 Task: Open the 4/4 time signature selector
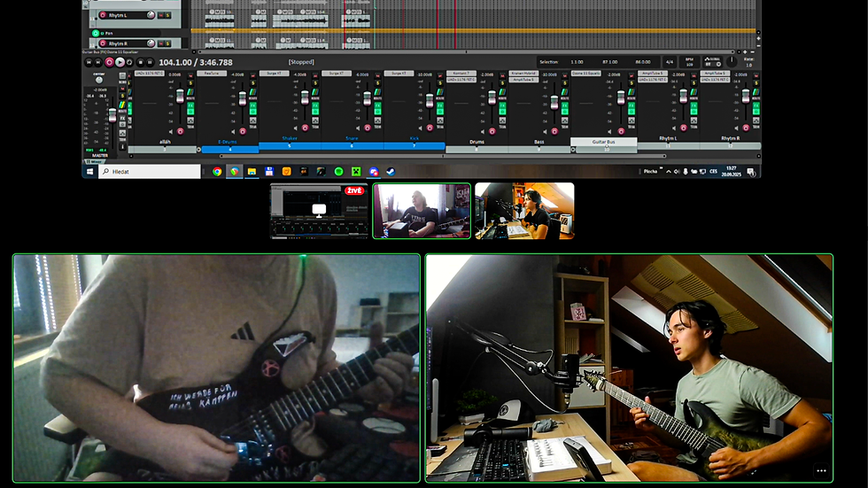670,62
